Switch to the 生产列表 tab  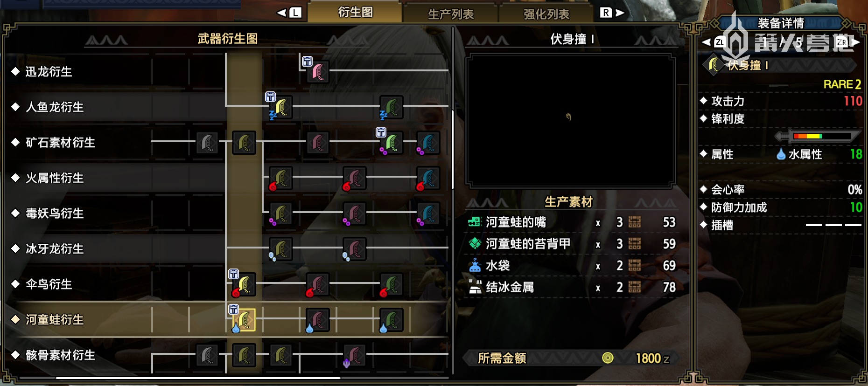(451, 14)
